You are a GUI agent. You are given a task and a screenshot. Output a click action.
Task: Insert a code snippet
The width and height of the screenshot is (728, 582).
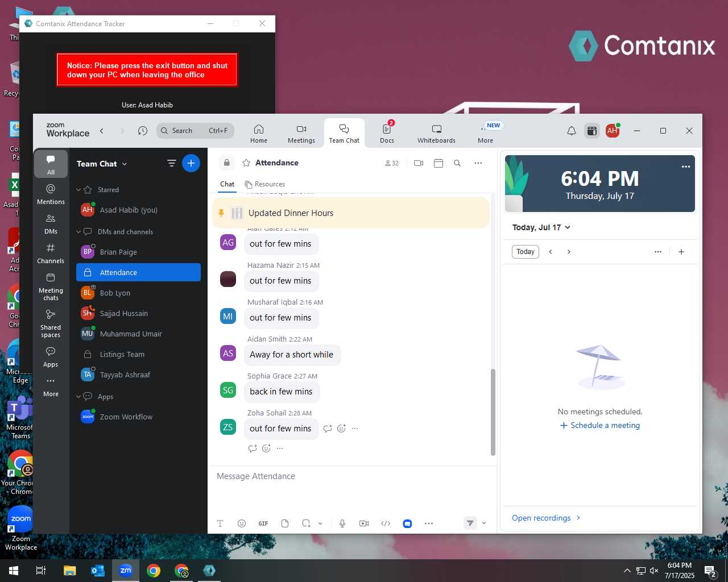386,523
